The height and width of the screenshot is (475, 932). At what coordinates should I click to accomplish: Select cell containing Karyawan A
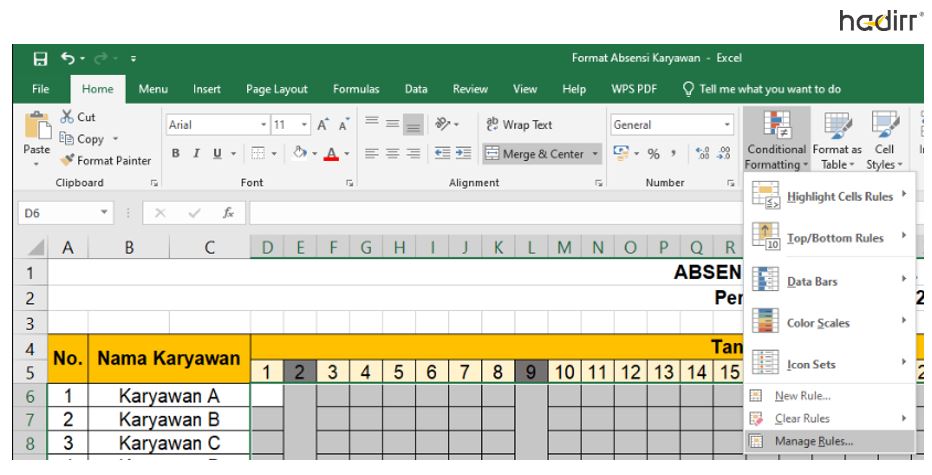[x=169, y=395]
